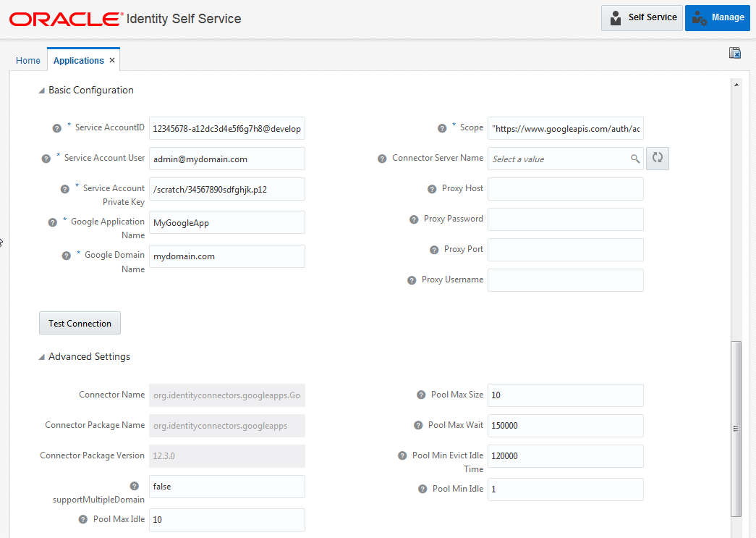View help for the Proxy Host field
This screenshot has width=756, height=538.
pos(432,188)
